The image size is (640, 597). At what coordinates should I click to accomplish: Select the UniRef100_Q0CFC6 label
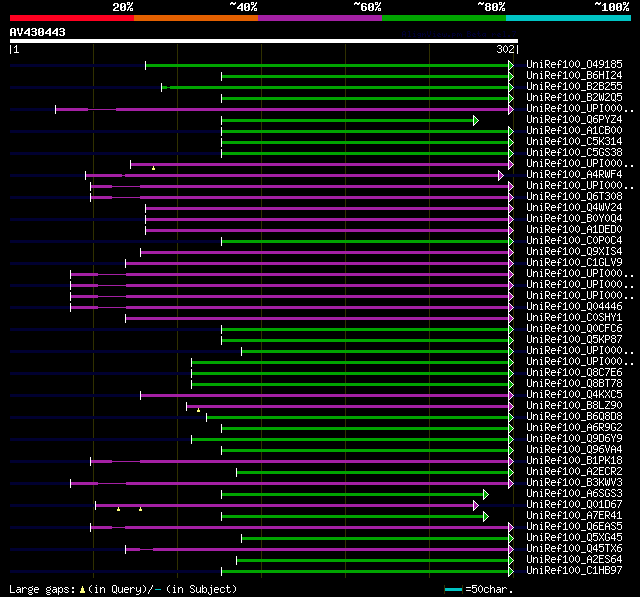pos(574,329)
